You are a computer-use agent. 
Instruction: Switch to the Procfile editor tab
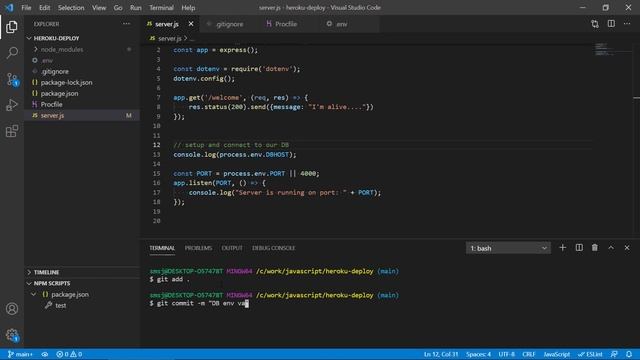[x=286, y=24]
